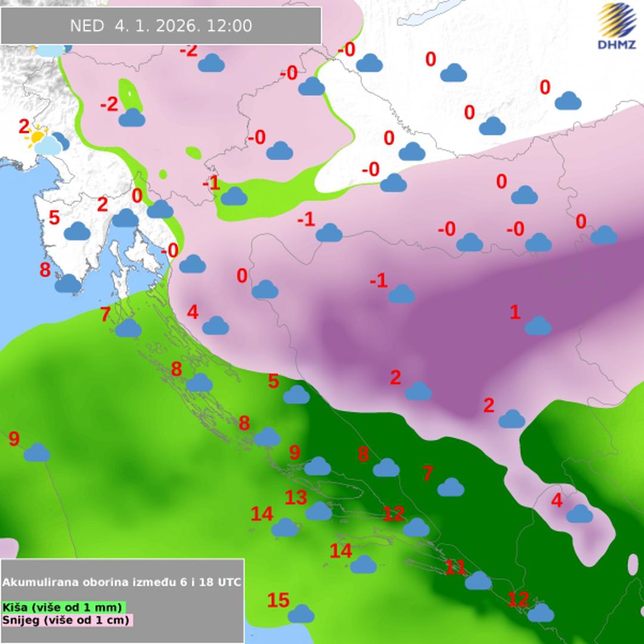The width and height of the screenshot is (644, 644).
Task: Click the cloud icon next to temperature 1
Action: click(x=538, y=326)
